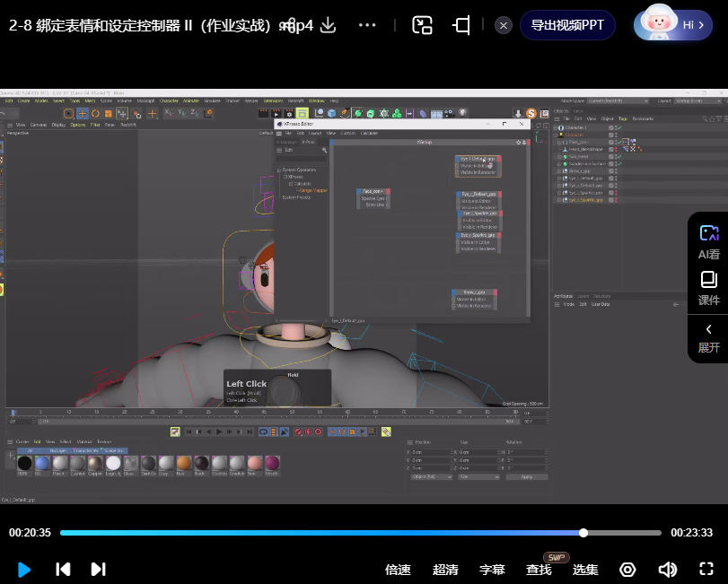Toggle 字幕 subtitles
The image size is (728, 584).
pos(492,570)
